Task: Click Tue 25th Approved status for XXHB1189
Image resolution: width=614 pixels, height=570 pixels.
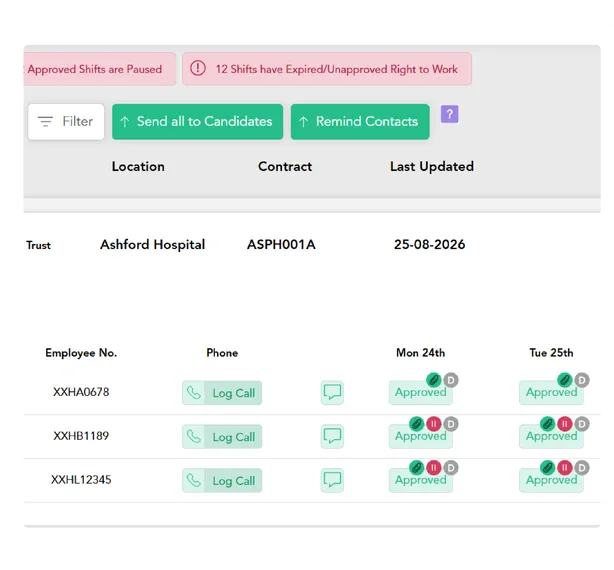Action: (551, 437)
